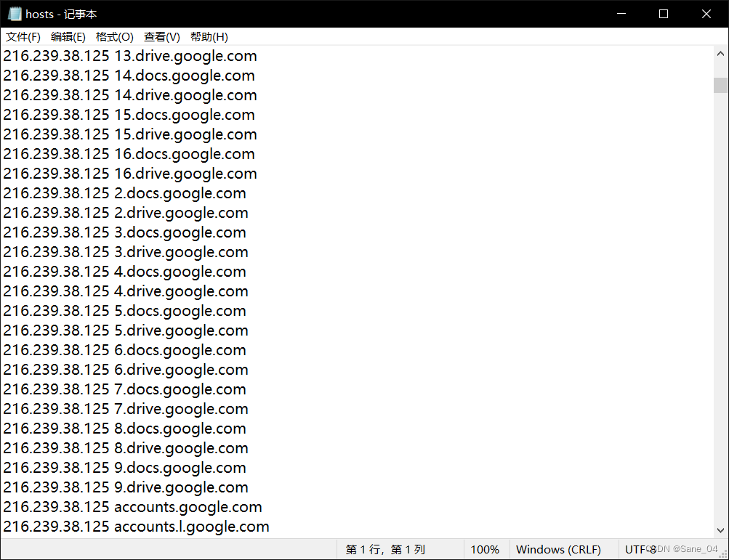Click the scroll down arrow
The width and height of the screenshot is (729, 560).
tap(720, 530)
